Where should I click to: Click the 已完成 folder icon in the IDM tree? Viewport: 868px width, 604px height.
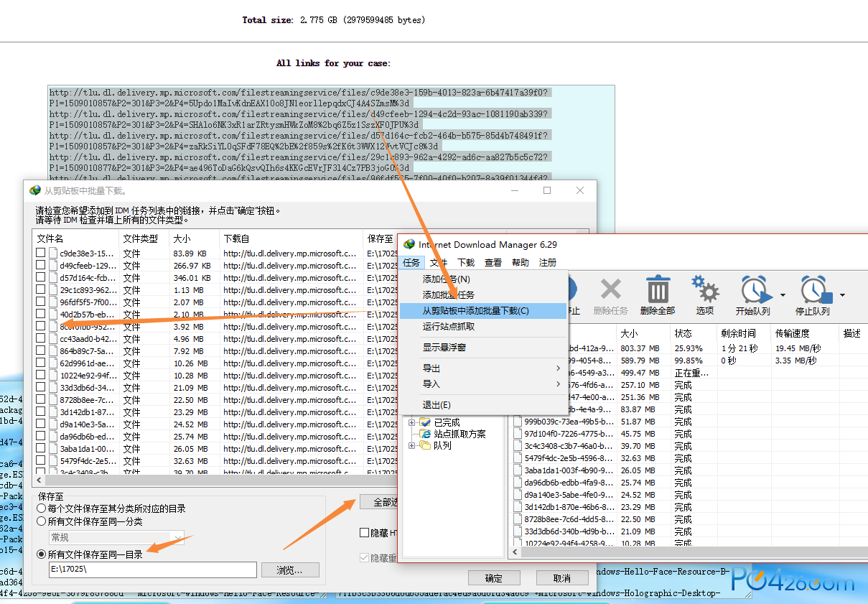point(425,422)
